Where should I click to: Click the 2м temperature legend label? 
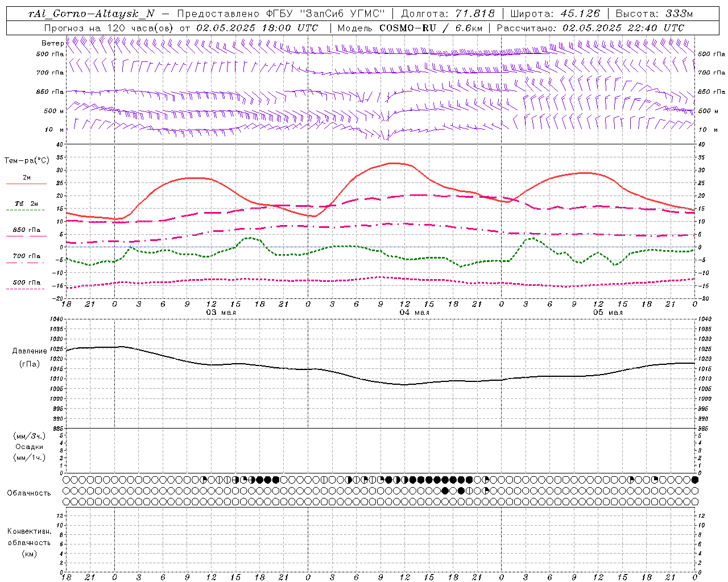click(27, 177)
